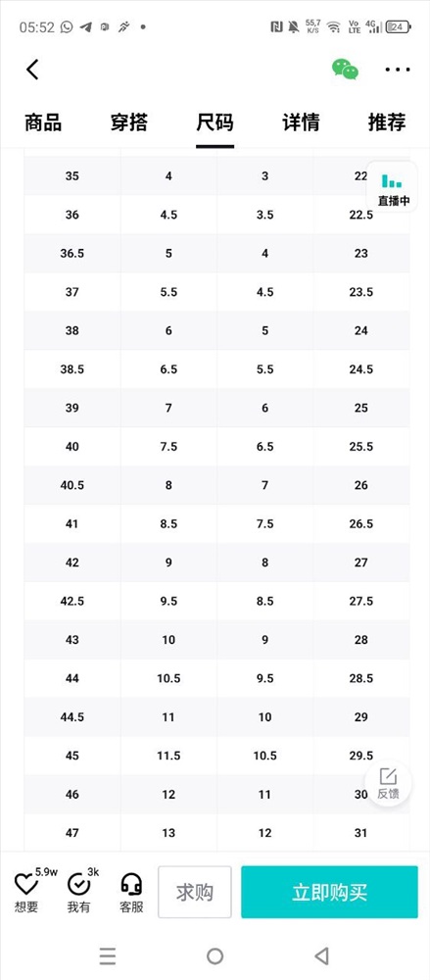The height and width of the screenshot is (980, 430).
Task: Switch to the 穿搭 tab
Action: tap(128, 122)
